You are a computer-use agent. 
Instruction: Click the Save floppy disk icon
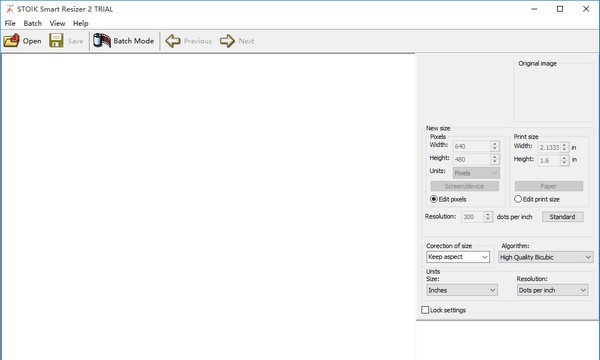click(x=56, y=41)
